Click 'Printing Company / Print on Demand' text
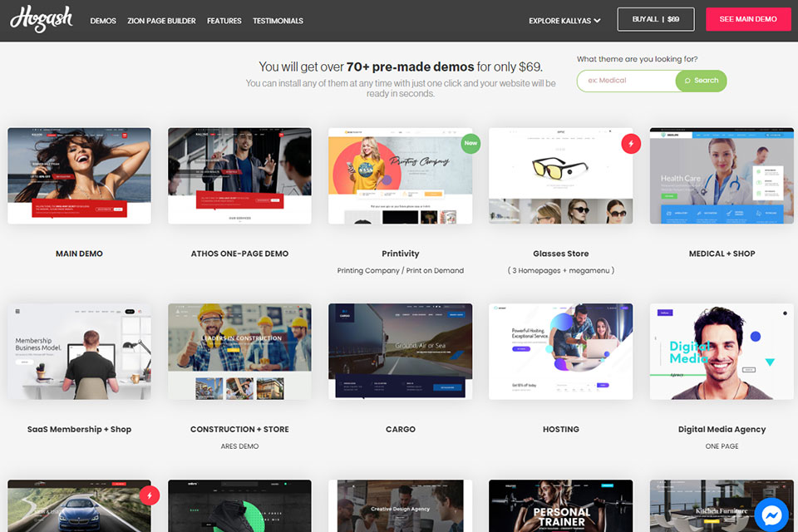This screenshot has width=798, height=532. click(401, 270)
